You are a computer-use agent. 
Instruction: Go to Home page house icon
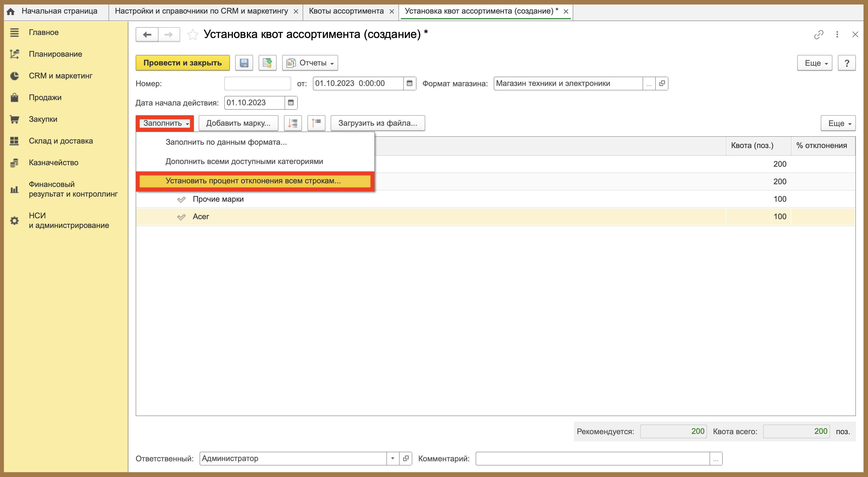tap(11, 11)
